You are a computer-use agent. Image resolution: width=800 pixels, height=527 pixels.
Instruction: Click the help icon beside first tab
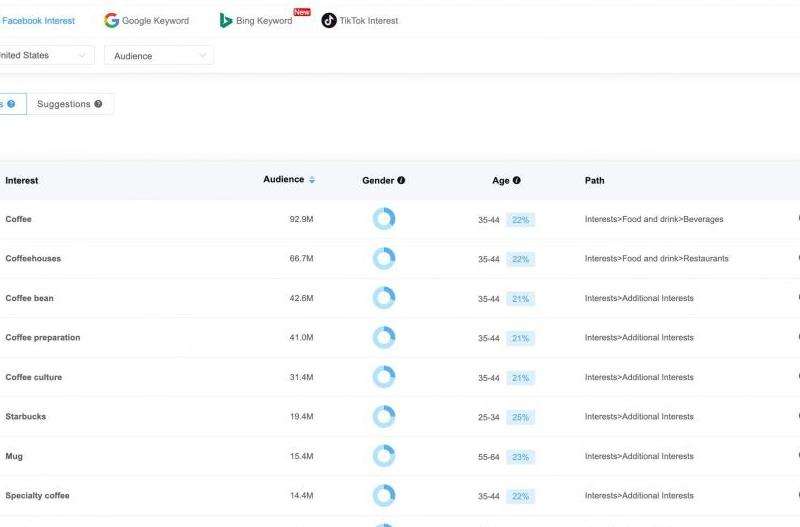coord(11,104)
